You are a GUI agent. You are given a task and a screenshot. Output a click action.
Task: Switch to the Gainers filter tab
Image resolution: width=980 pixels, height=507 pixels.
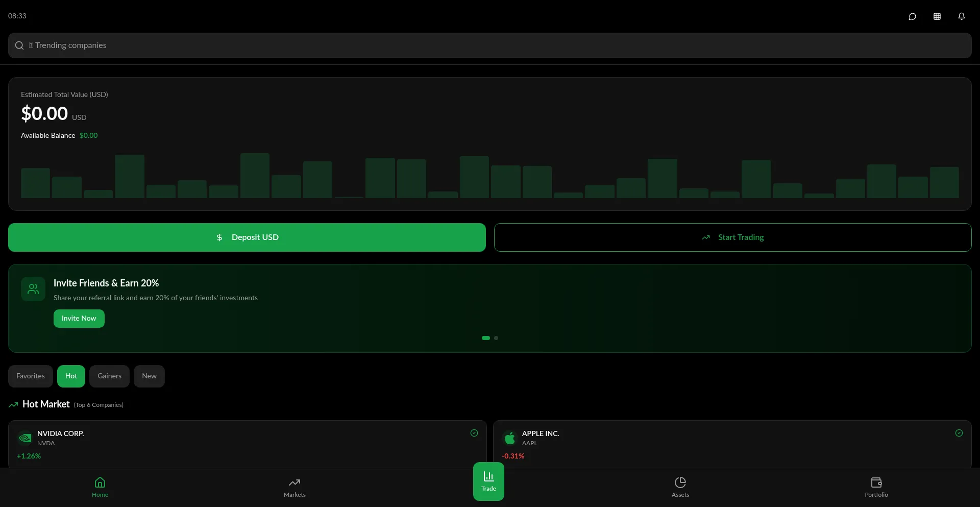tap(109, 376)
